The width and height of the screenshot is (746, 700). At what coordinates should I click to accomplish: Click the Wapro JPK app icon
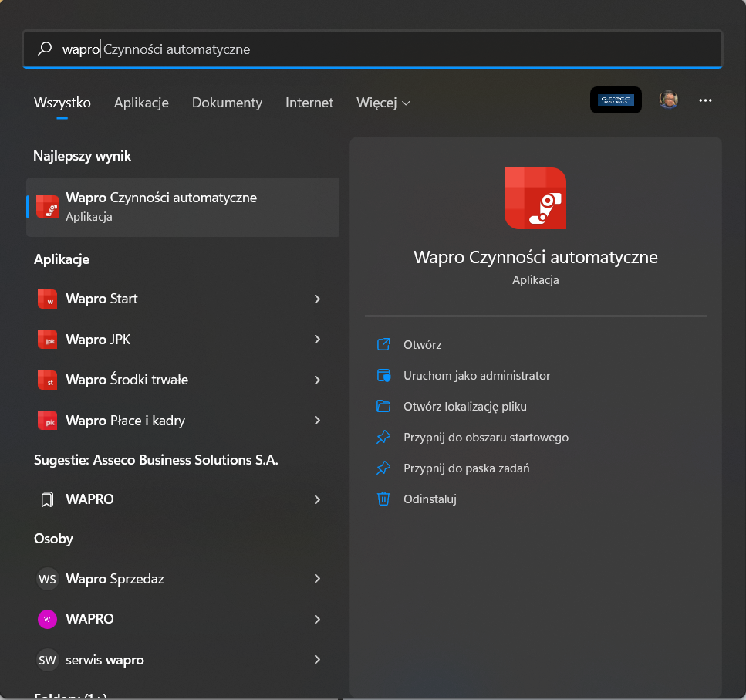(48, 340)
